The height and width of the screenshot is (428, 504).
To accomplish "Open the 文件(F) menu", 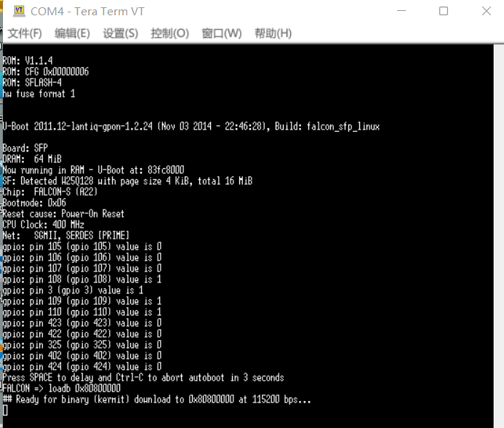I will pos(25,33).
